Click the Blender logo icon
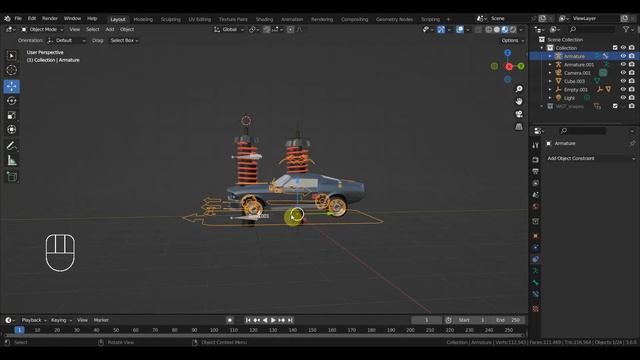Image resolution: width=640 pixels, height=360 pixels. click(x=7, y=18)
